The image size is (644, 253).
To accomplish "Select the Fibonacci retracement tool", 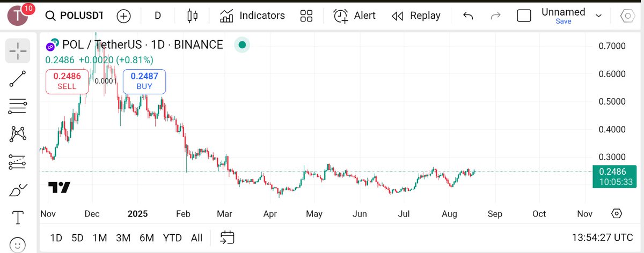I will 18,106.
